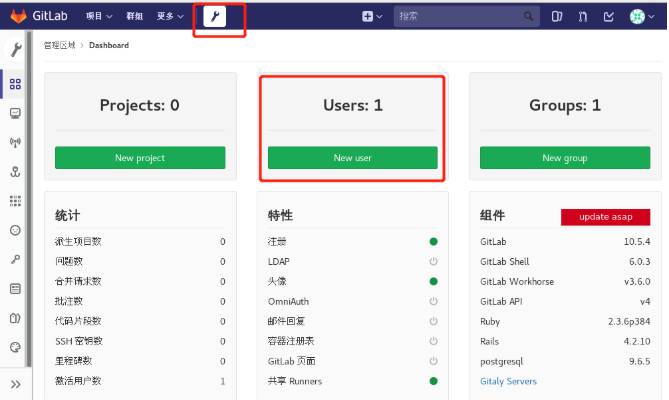Expand the 项目 dropdown menu
The width and height of the screenshot is (669, 400).
click(99, 16)
